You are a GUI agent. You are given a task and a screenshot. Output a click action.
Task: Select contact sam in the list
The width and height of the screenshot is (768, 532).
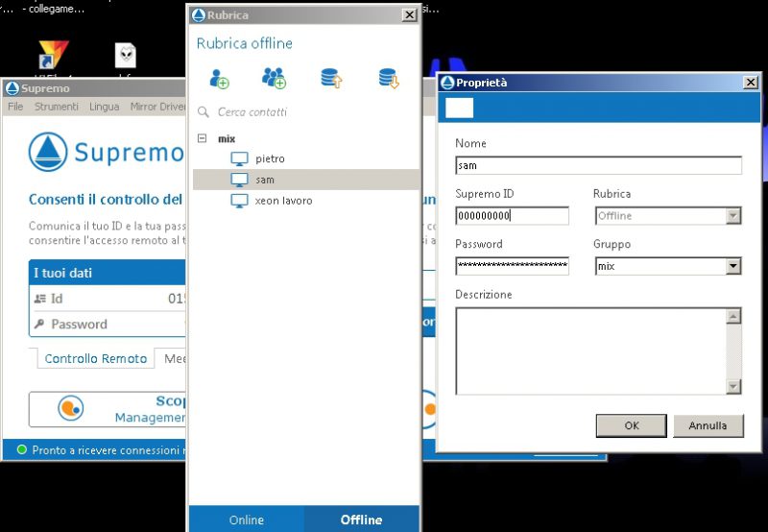coord(306,180)
